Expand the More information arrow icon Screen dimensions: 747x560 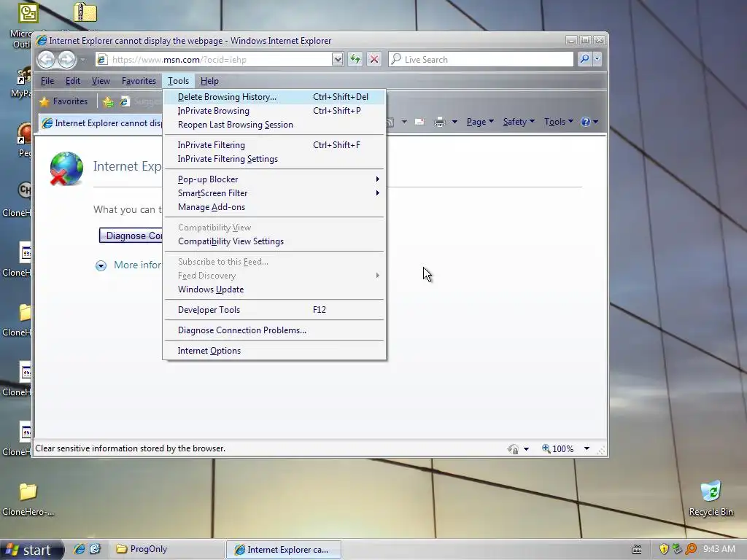coord(101,265)
